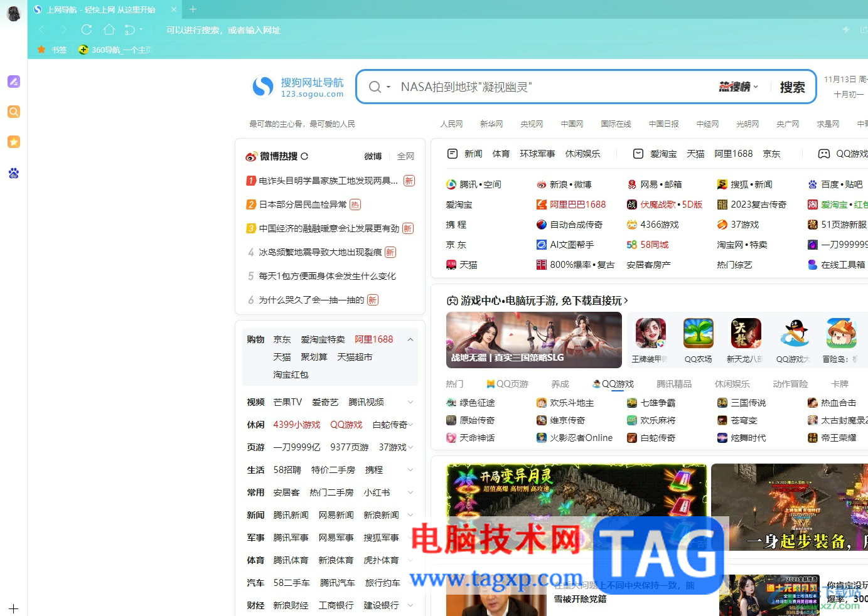Click the bookmarks star icon in bookmarks bar
Viewport: 868px width, 616px height.
click(x=41, y=50)
